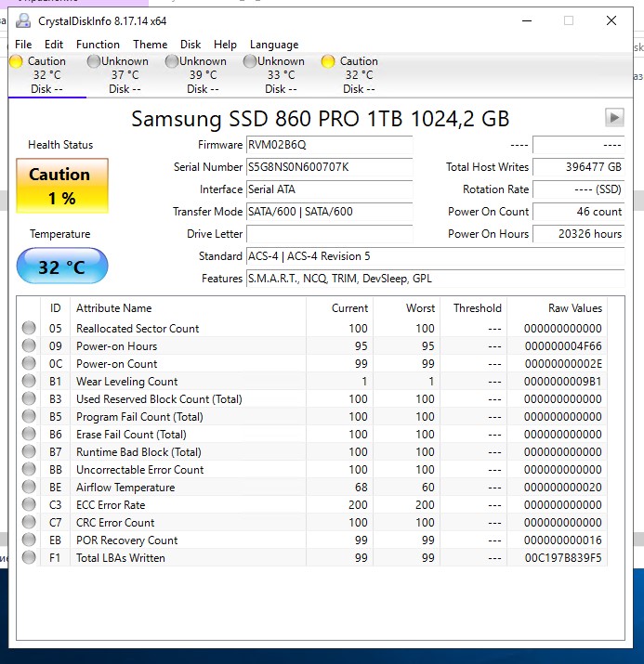Click status circle for Runtime Bad Block

pyautogui.click(x=29, y=451)
